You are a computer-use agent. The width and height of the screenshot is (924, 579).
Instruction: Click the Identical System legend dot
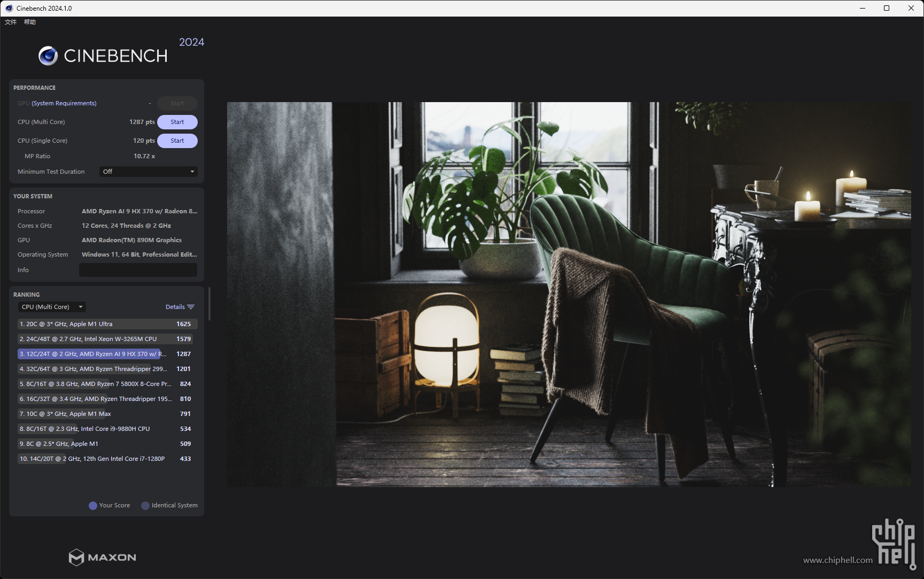coord(145,506)
